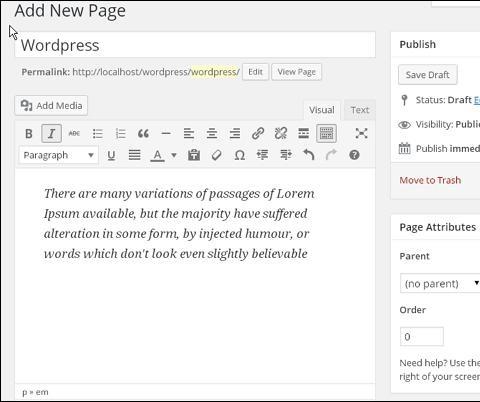Insert Read More tag
The image size is (480, 402).
(x=303, y=134)
